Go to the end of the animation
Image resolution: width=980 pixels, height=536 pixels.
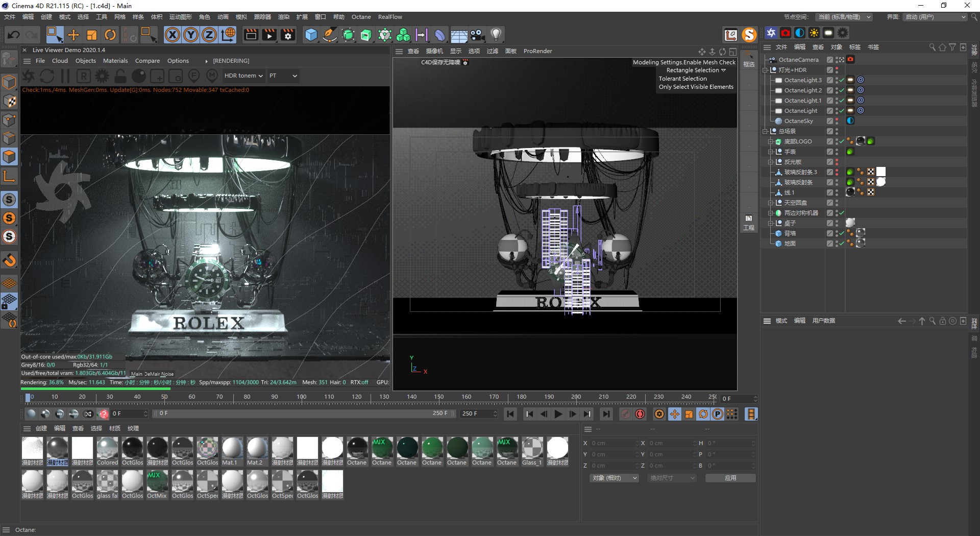tap(606, 414)
